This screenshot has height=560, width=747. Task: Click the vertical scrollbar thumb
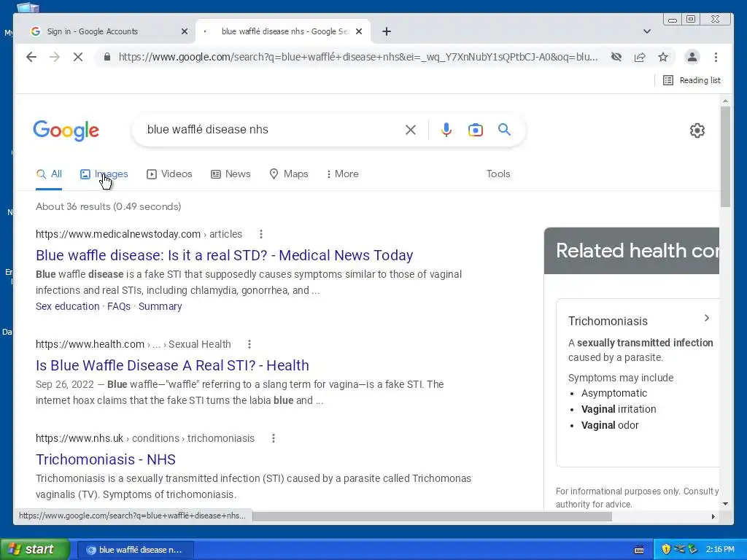(725, 156)
